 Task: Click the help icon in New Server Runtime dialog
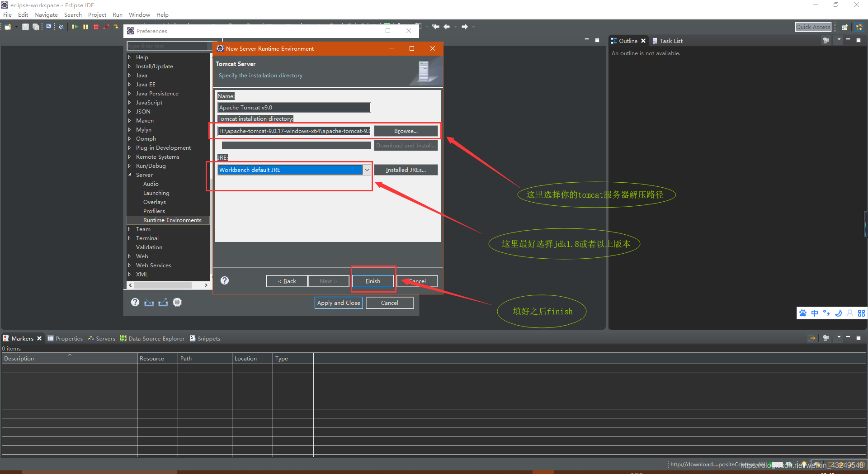point(225,280)
